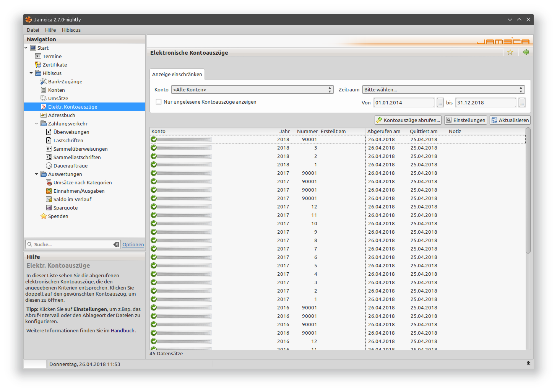Click the Daueraufträge clock icon
557x392 pixels.
coord(49,166)
